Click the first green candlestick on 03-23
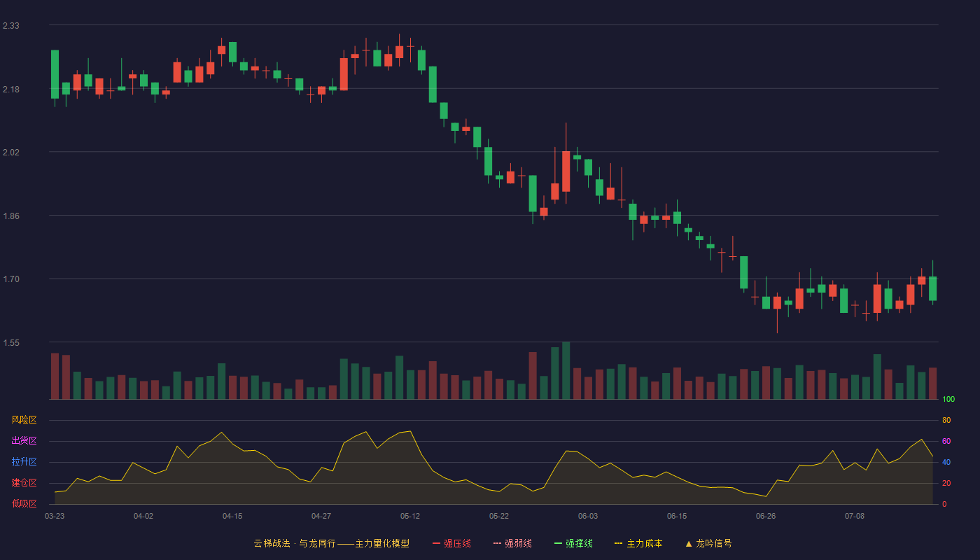 pos(55,74)
